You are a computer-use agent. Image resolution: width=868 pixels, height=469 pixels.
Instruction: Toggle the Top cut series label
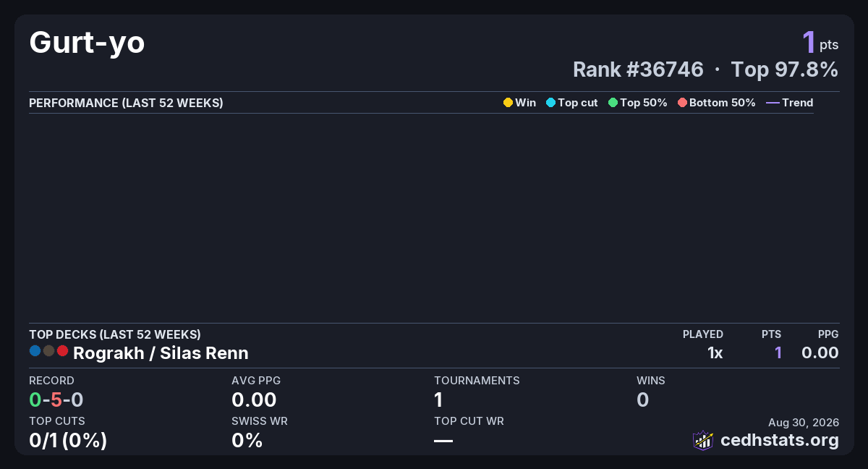(578, 103)
